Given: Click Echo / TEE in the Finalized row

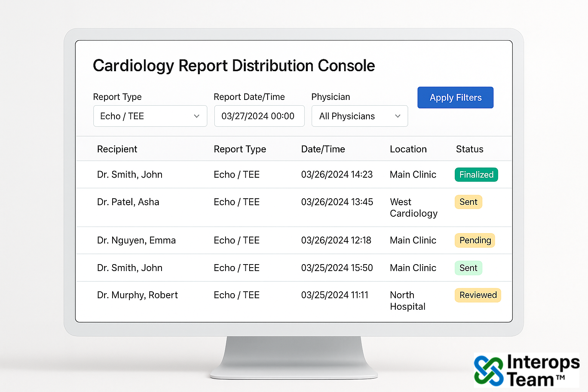Looking at the screenshot, I should coord(237,175).
